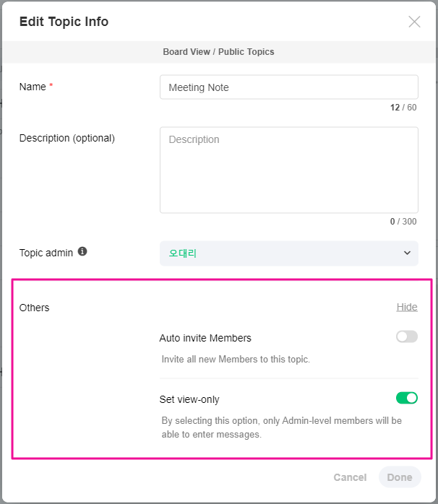Click the Set view-only label text

click(x=189, y=399)
